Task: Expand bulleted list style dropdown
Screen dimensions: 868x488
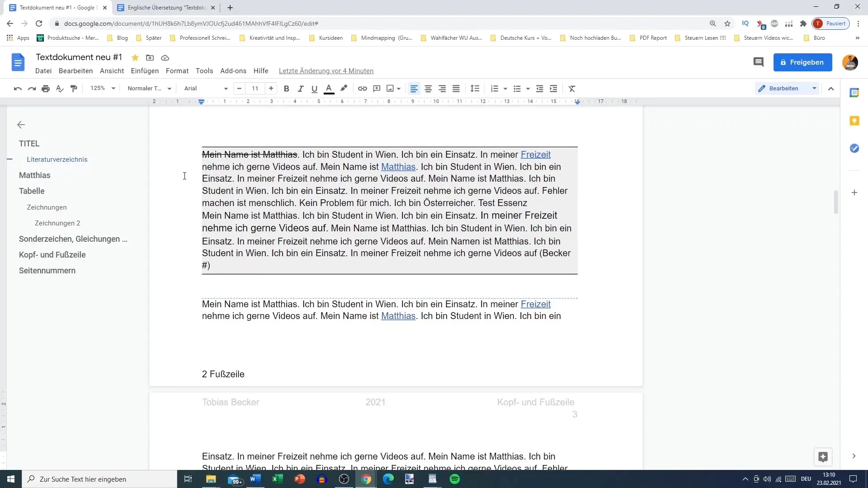Action: pyautogui.click(x=528, y=89)
